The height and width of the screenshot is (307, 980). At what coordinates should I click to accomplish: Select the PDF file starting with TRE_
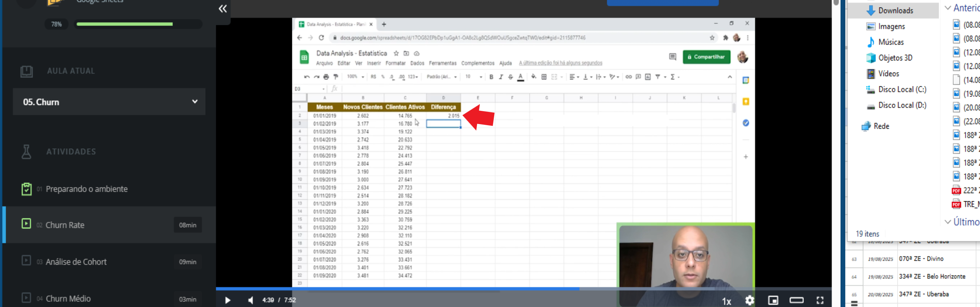(966, 204)
